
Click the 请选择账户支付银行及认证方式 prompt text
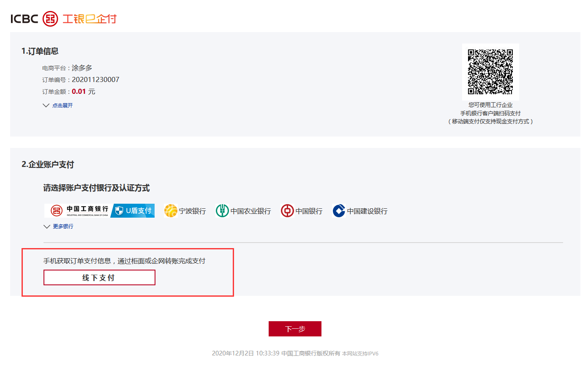coord(96,188)
